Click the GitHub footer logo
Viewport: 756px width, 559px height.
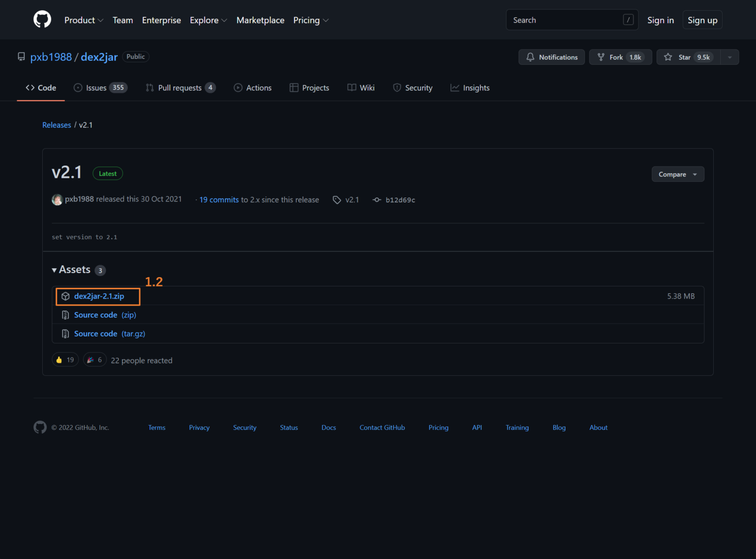pos(40,427)
